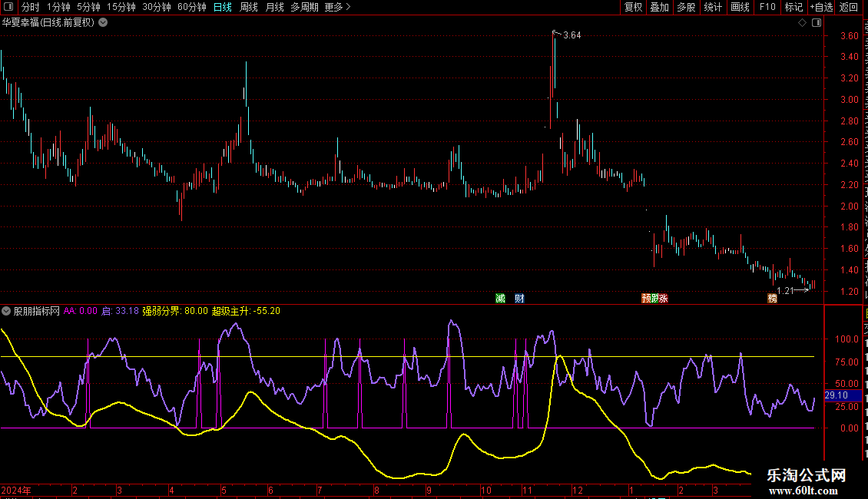Viewport: 868px width, 499px height.
Task: Click the 1.21 low price label
Action: coord(785,291)
